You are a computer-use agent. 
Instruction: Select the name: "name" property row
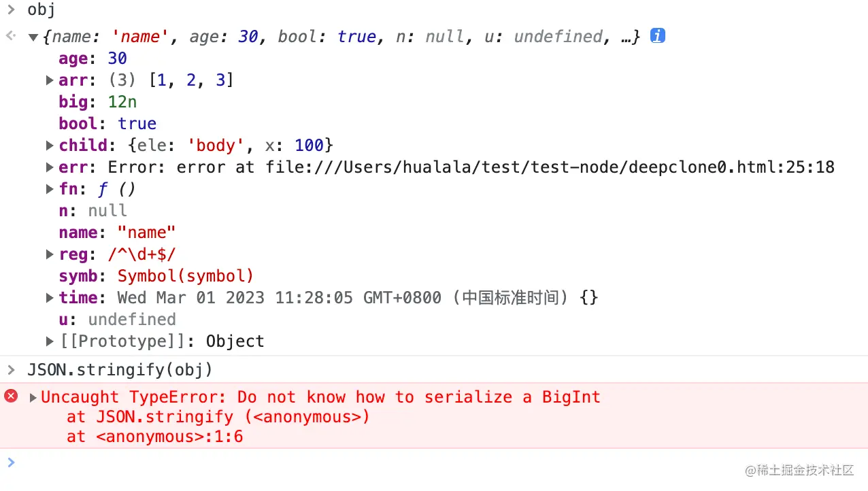pyautogui.click(x=117, y=233)
